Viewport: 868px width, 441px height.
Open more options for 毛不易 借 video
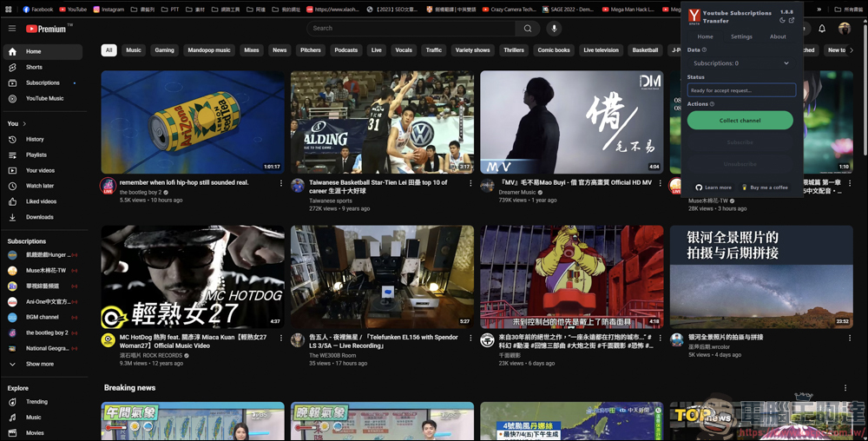(x=660, y=183)
